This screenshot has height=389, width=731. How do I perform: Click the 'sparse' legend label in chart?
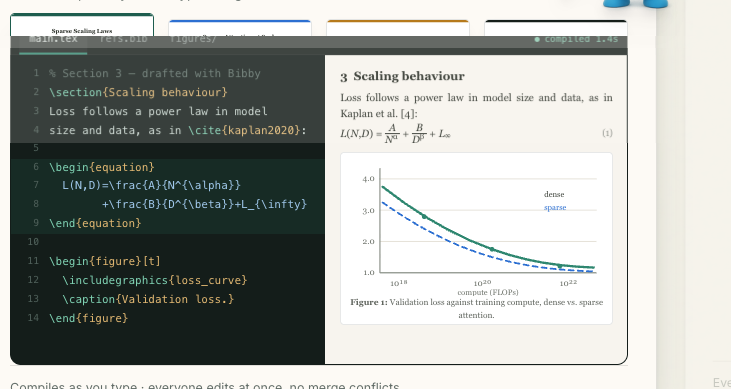click(x=555, y=208)
